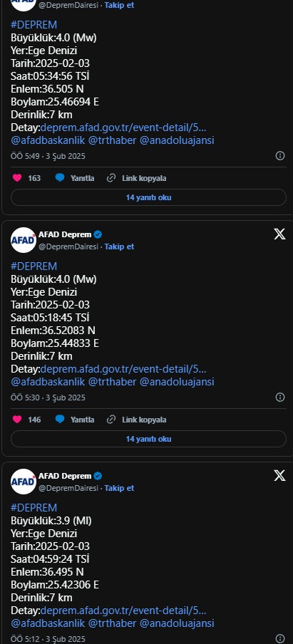Click reply bubble icon on first tweet
The image size is (293, 644).
coord(60,178)
